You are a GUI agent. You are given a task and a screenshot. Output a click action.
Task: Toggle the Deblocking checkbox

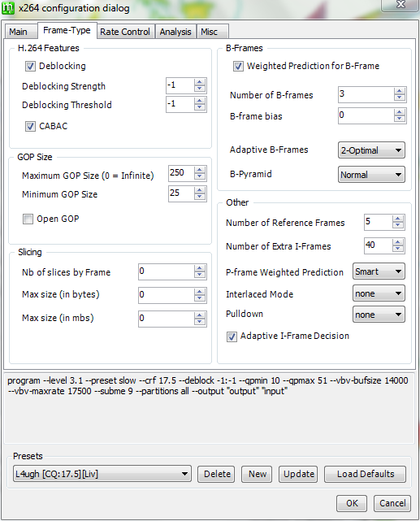pos(30,66)
